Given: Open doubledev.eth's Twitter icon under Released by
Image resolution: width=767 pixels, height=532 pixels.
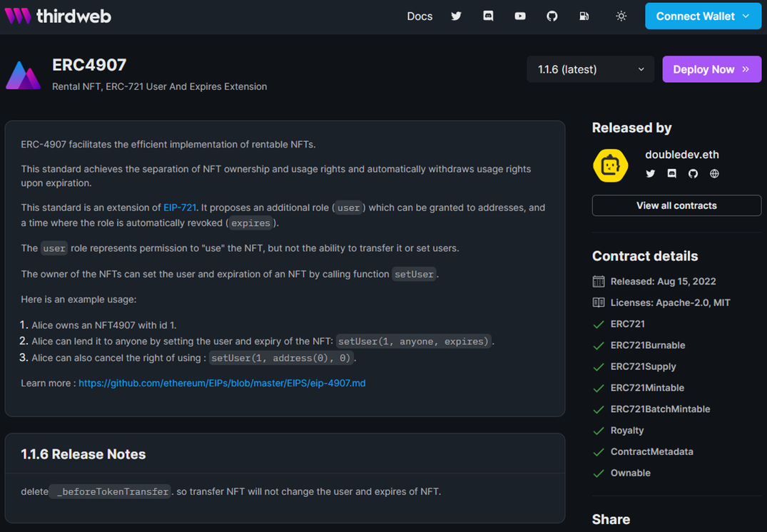Looking at the screenshot, I should (650, 173).
